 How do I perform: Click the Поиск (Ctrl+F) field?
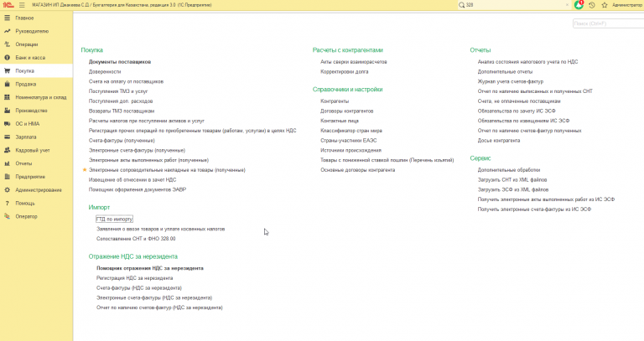pyautogui.click(x=608, y=23)
